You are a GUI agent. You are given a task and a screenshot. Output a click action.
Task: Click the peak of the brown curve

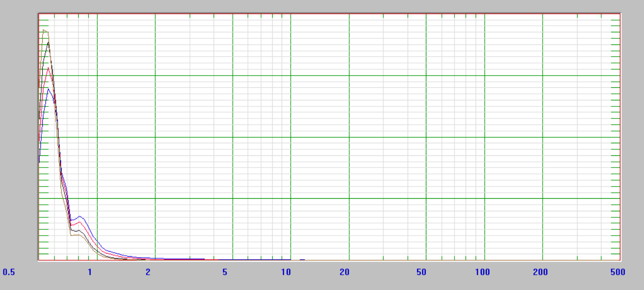[x=44, y=30]
